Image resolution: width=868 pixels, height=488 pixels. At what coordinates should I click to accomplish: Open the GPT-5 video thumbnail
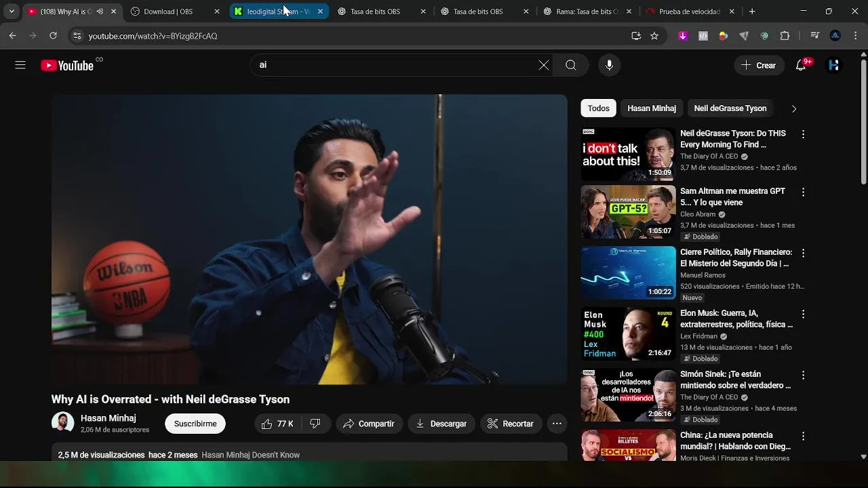629,211
